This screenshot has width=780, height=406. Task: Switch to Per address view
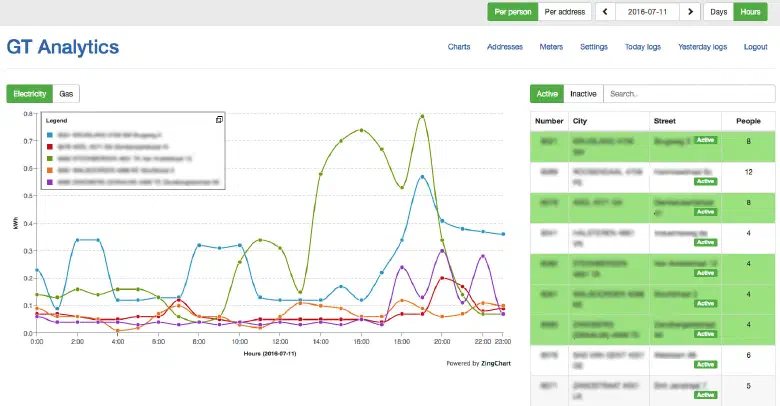coord(565,12)
